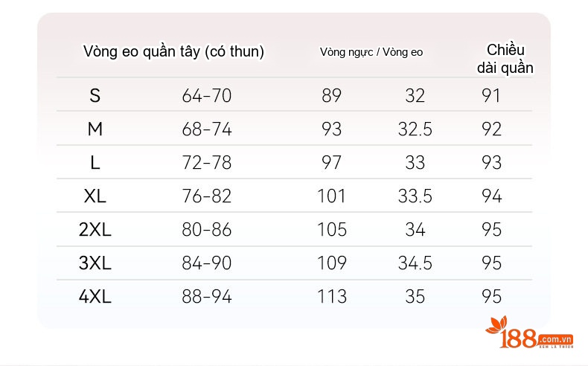This screenshot has height=366, width=588.
Task: Select the XL size row label
Action: click(x=95, y=196)
